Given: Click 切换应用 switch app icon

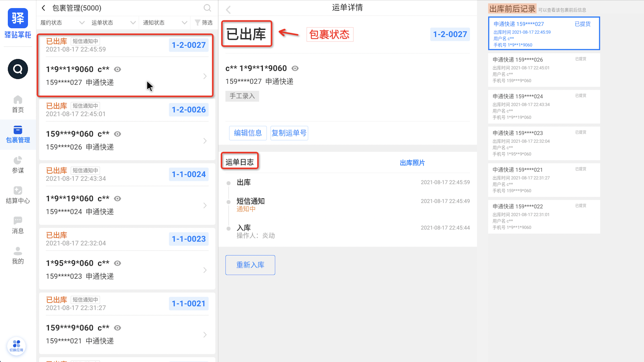Looking at the screenshot, I should 17,345.
